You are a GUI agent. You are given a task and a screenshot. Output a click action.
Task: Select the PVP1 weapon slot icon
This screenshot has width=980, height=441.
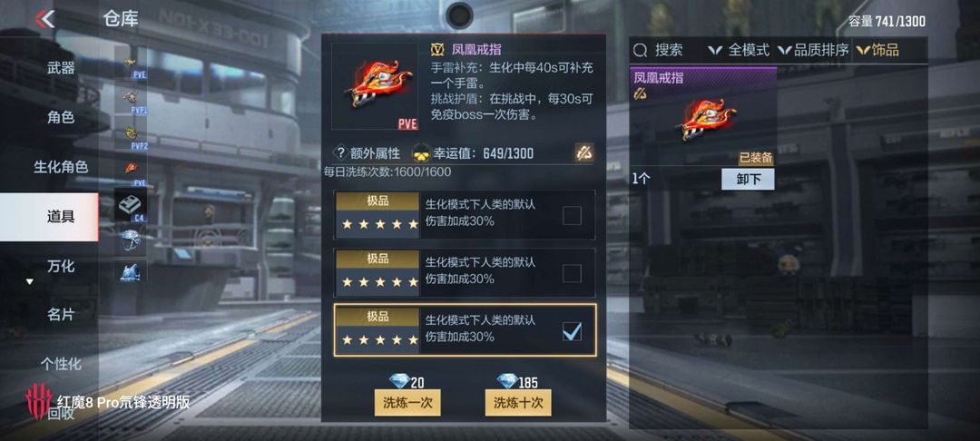(x=131, y=100)
